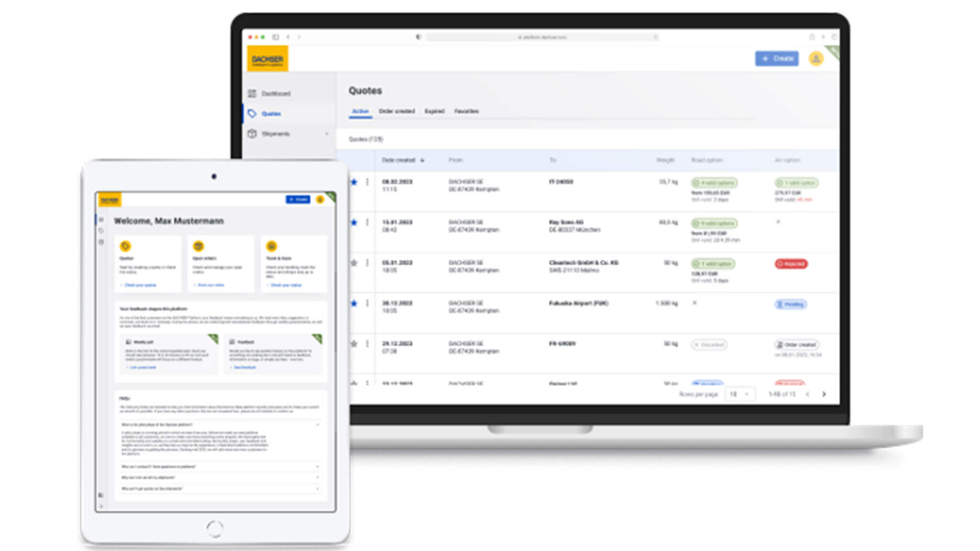Screen dimensions: 980x551
Task: Click the yellow Quotes card icon on tablet
Action: click(125, 246)
